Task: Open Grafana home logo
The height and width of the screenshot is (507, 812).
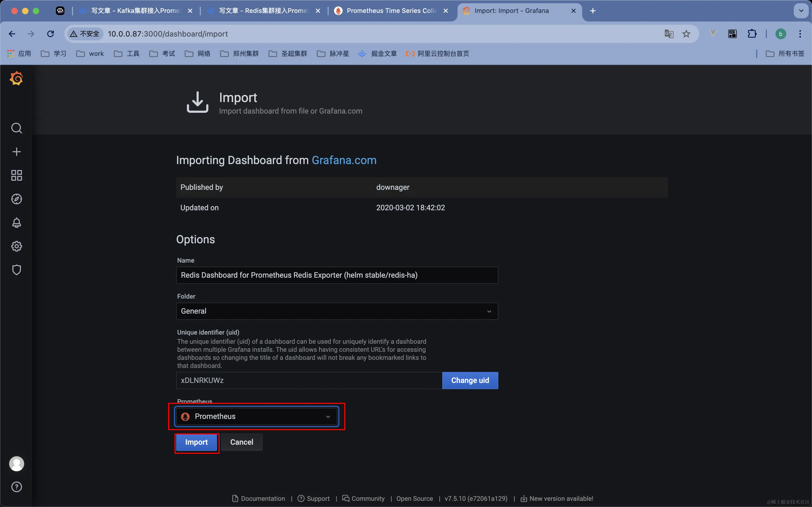Action: tap(16, 78)
